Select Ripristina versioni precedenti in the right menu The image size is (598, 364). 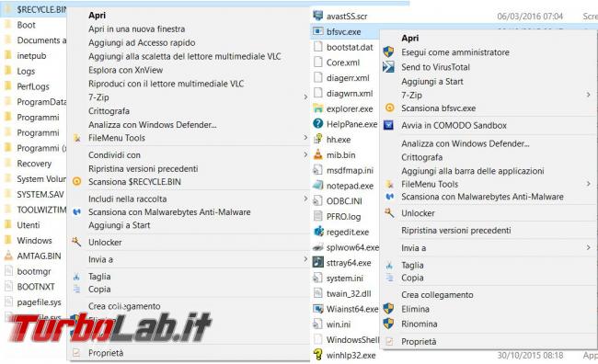tap(455, 230)
